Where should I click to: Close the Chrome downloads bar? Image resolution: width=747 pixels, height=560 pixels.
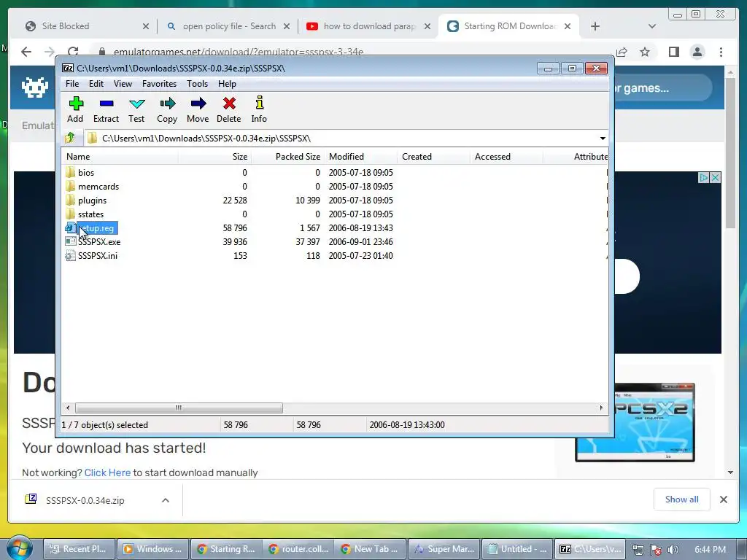click(724, 499)
